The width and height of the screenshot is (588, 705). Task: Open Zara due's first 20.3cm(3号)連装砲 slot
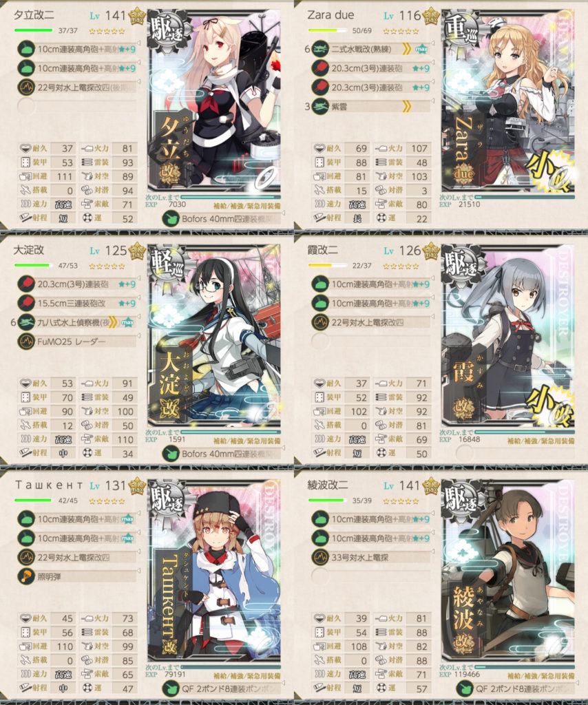tap(370, 68)
